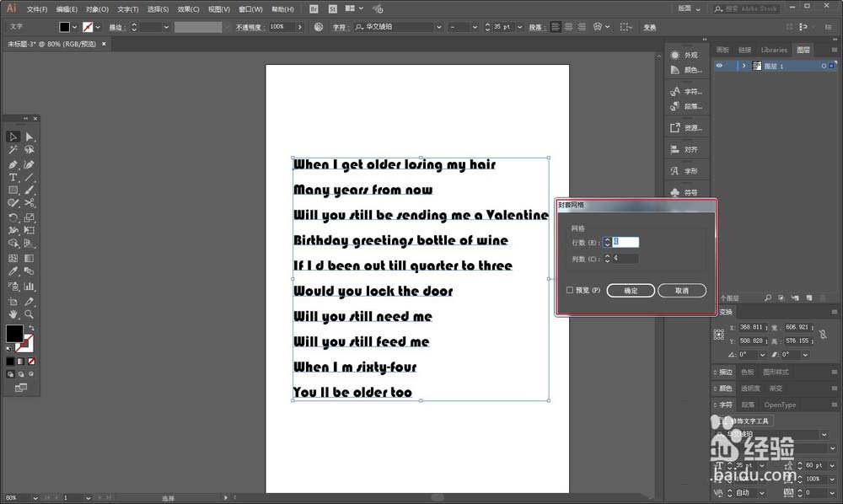Open the Symbols (符号) panel

click(685, 192)
